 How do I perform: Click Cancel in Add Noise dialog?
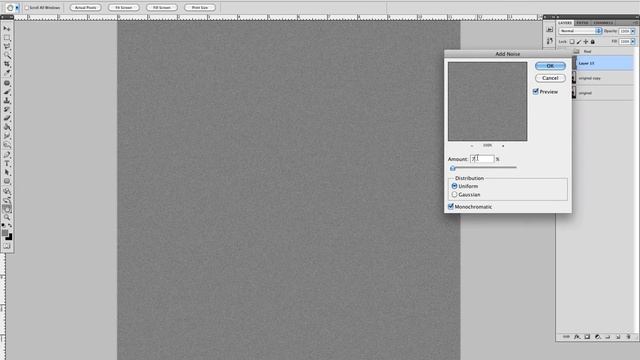(x=550, y=78)
